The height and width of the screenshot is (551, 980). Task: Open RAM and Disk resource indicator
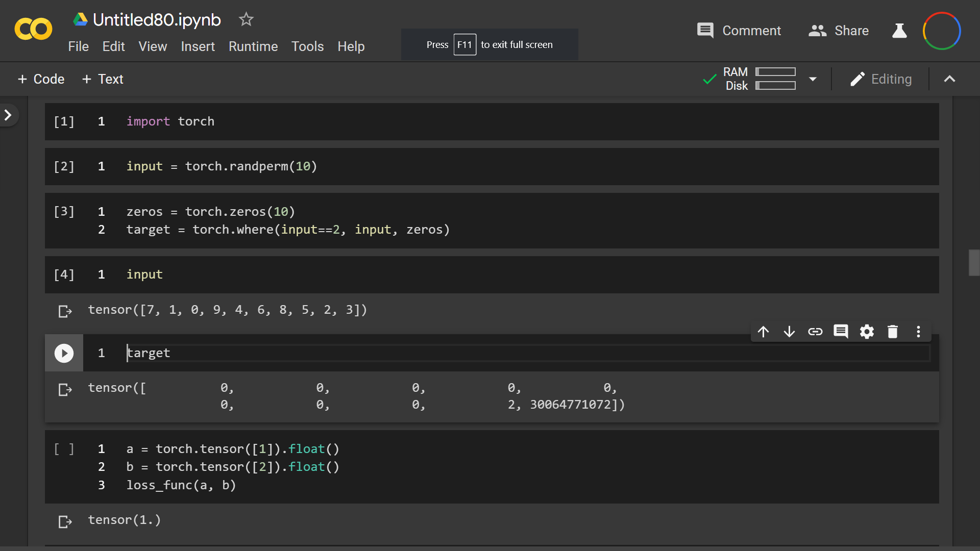tap(759, 79)
